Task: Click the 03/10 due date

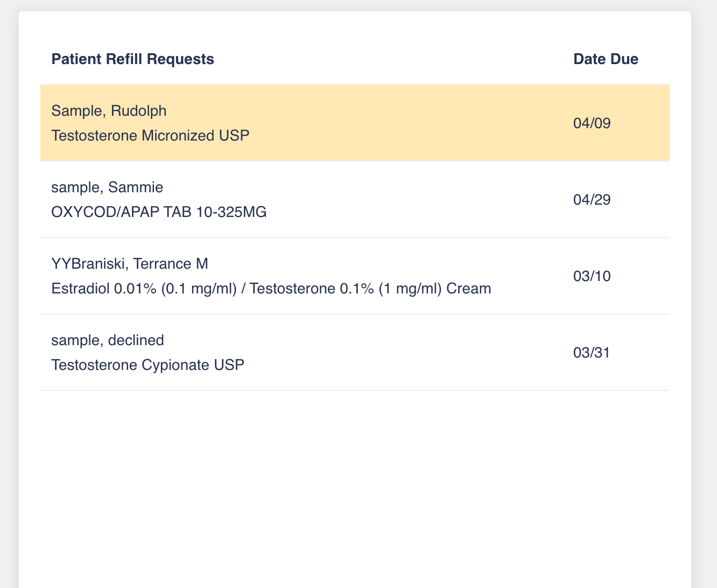Action: click(592, 276)
